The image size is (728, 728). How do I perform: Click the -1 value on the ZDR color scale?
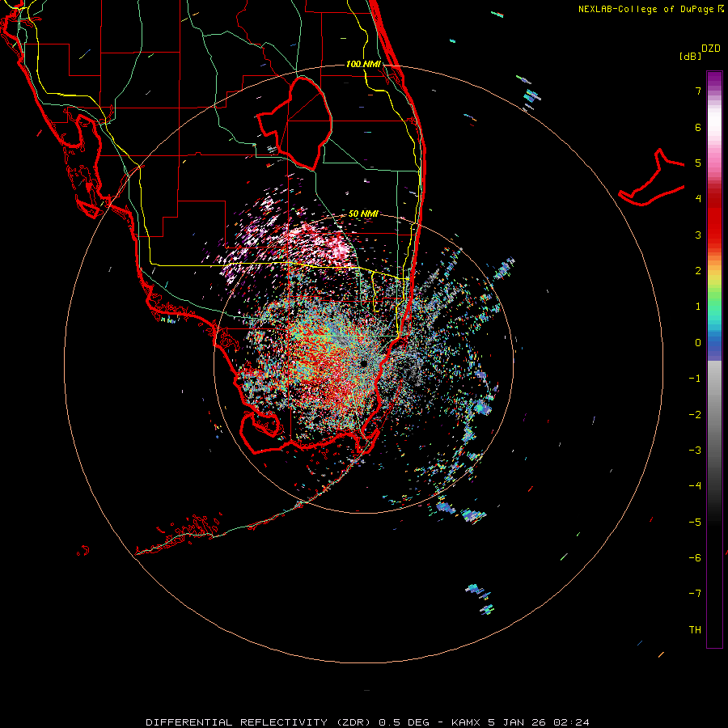pos(695,379)
